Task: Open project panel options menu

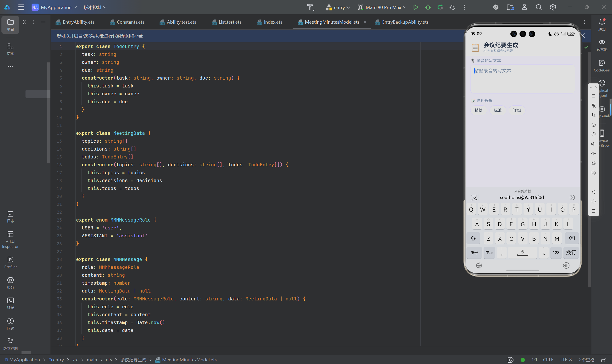Action: pos(34,22)
